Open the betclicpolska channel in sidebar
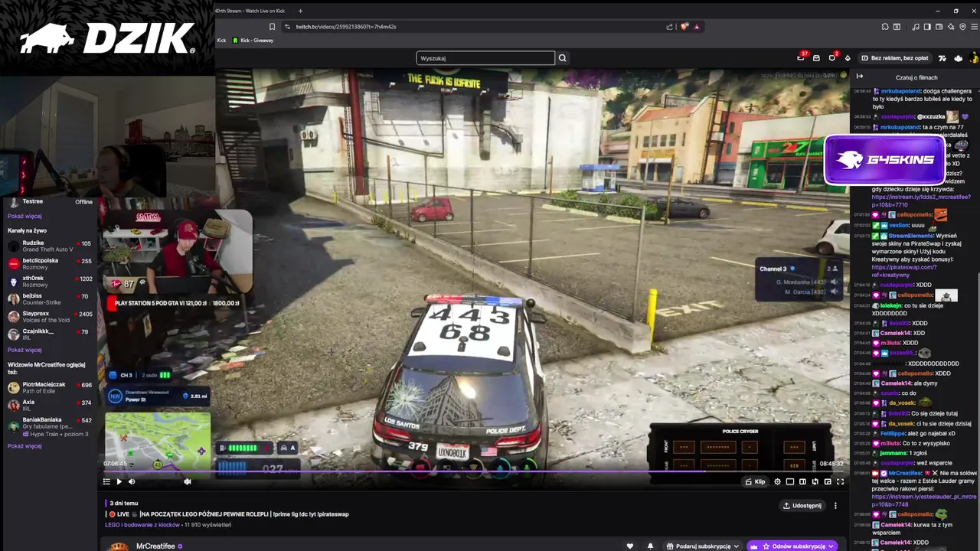The width and height of the screenshot is (980, 551). click(x=50, y=264)
